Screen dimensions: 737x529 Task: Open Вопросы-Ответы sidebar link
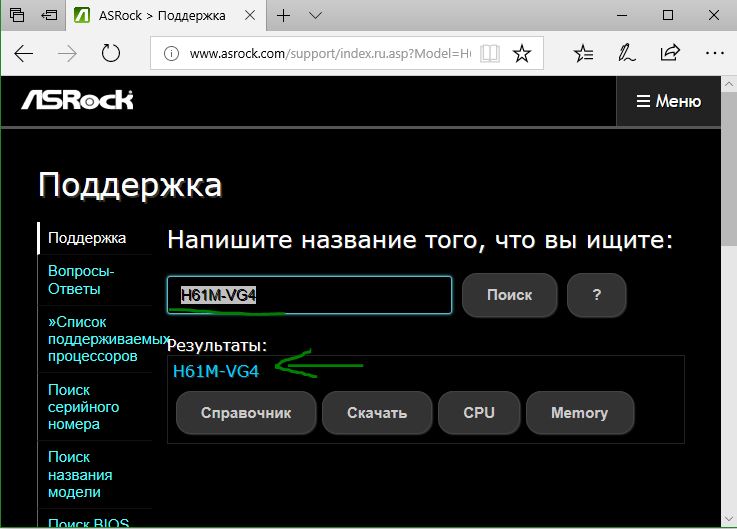[81, 280]
